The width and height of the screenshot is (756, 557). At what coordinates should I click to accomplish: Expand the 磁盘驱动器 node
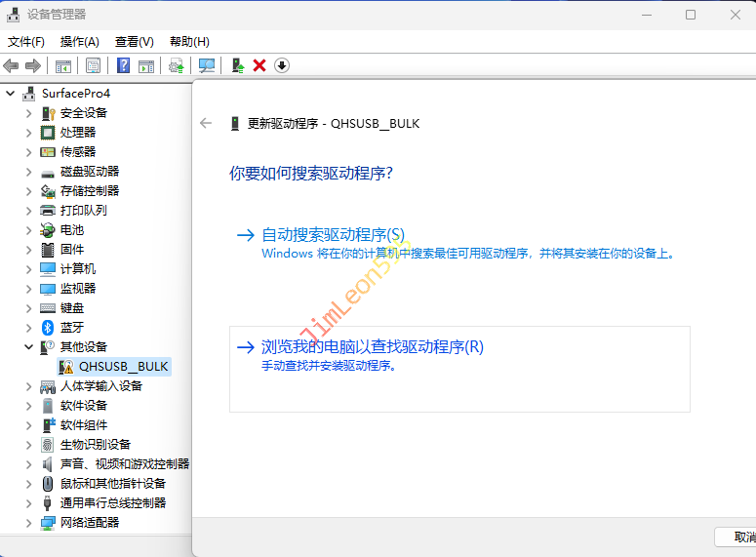[x=28, y=171]
